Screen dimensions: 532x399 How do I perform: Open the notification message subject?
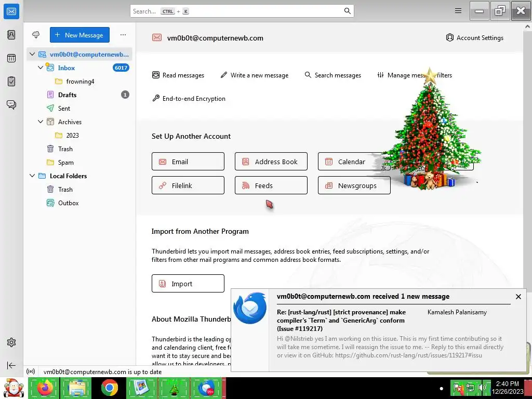click(341, 320)
